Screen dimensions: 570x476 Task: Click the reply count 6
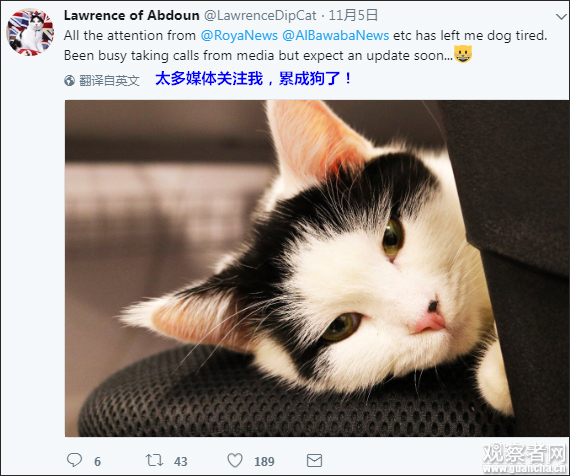[97, 461]
